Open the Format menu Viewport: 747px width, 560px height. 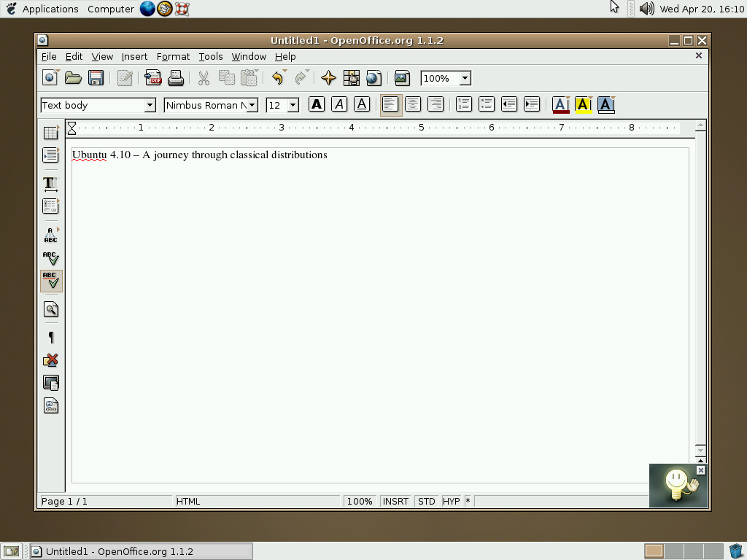173,56
